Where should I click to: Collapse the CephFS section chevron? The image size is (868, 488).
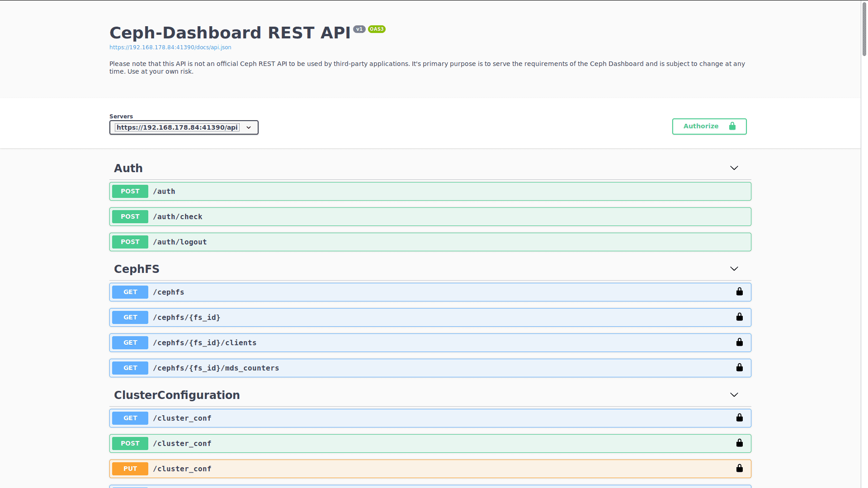click(x=734, y=269)
